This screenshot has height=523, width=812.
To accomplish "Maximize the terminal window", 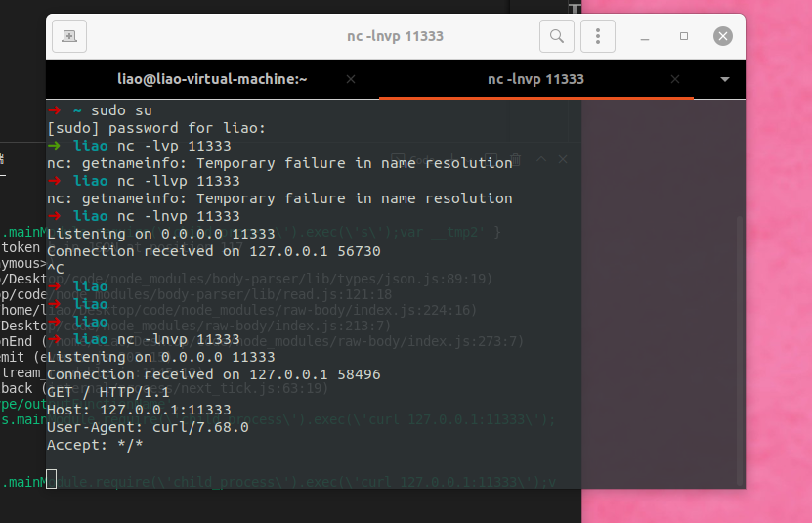I will click(684, 36).
